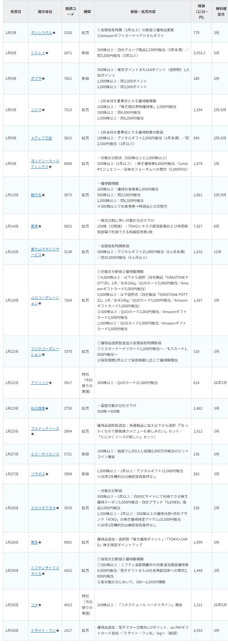Select stock code 7601
The image size is (228, 644).
pyautogui.click(x=68, y=79)
